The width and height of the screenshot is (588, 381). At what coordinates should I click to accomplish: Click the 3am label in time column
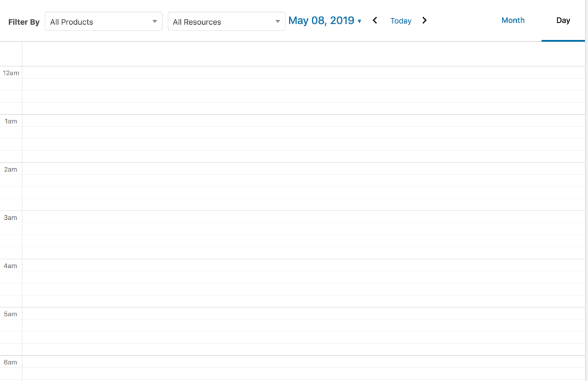(x=11, y=217)
